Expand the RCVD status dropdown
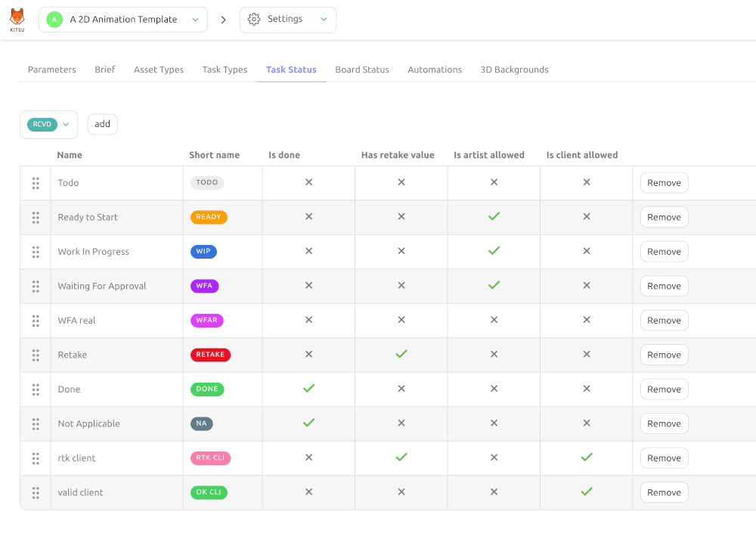Screen dimensions: 756x540 pos(48,124)
